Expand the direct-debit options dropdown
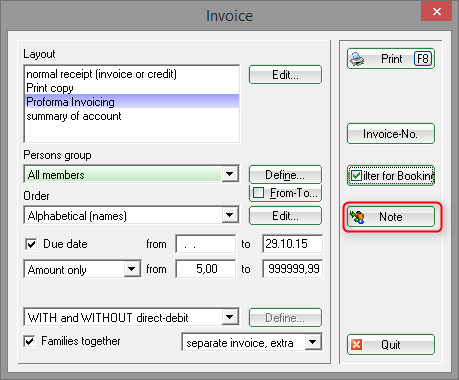The height and width of the screenshot is (380, 459). 230,317
